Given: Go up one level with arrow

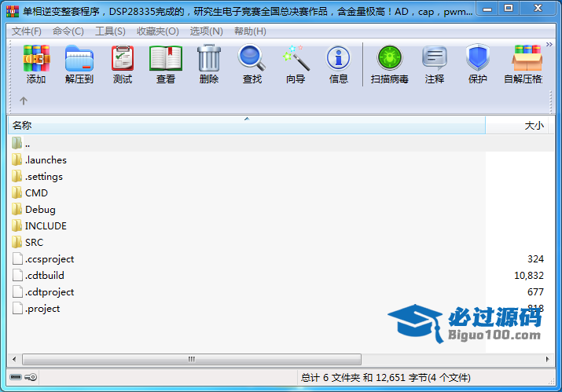Looking at the screenshot, I should [x=24, y=101].
